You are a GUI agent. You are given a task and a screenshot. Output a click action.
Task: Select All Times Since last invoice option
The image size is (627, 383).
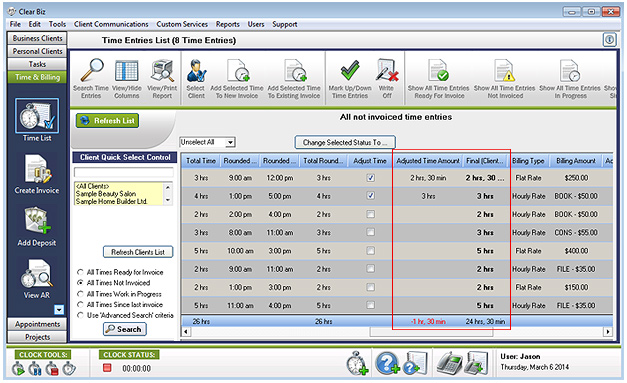80,305
